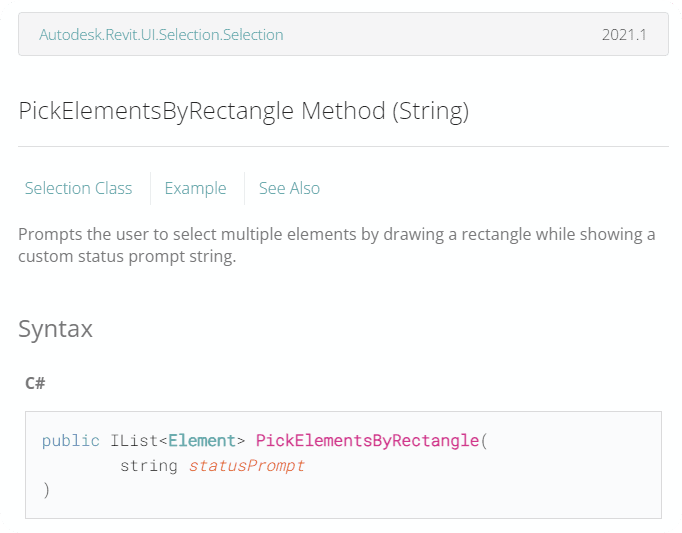Click the PickElementsByRectangle Method (String) page title
This screenshot has height=533, width=682.
tap(243, 111)
